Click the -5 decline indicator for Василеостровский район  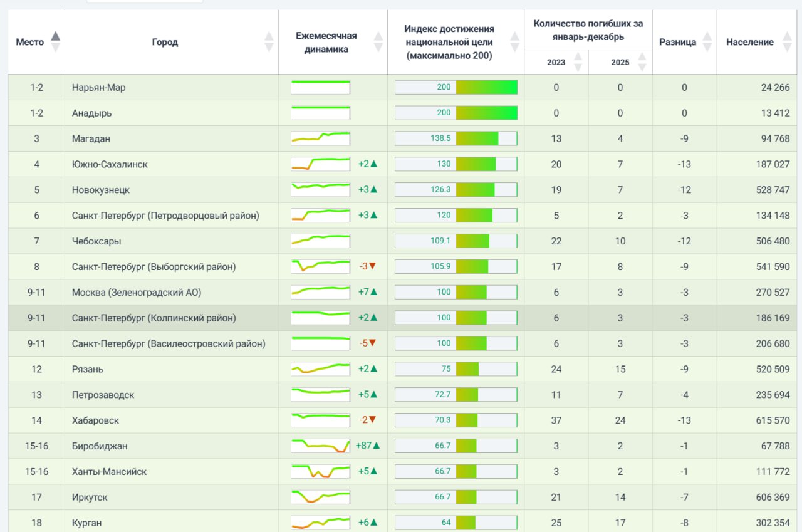click(367, 343)
